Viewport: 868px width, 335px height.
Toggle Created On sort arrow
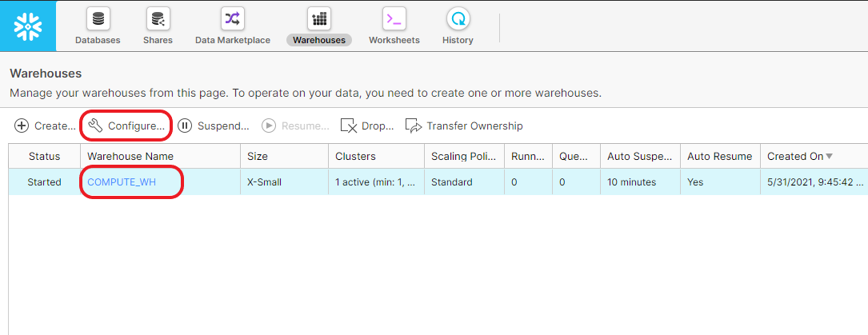(x=829, y=156)
